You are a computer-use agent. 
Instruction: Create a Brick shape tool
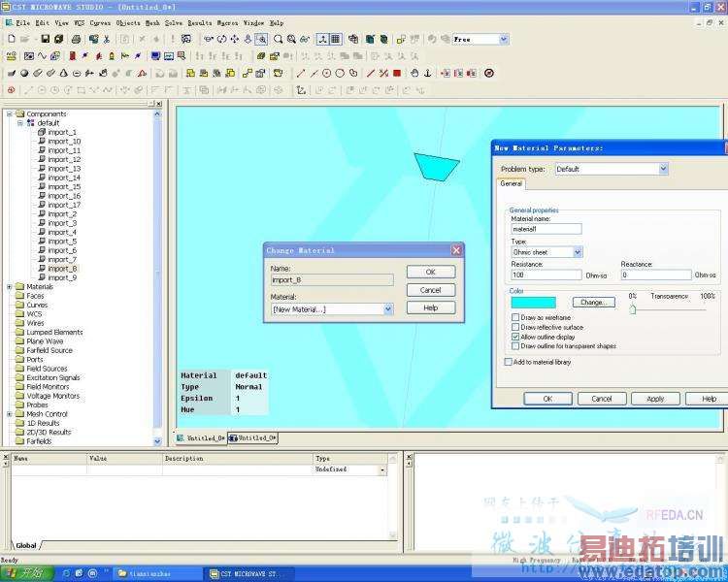click(12, 73)
